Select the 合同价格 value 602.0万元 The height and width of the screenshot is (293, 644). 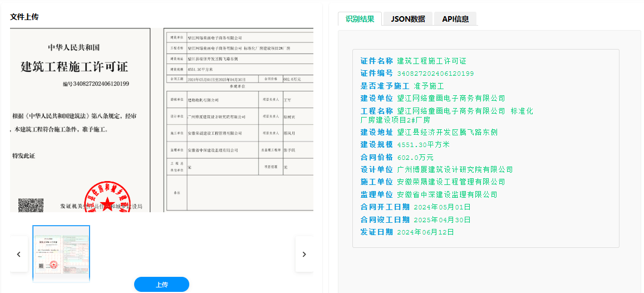[x=415, y=158]
